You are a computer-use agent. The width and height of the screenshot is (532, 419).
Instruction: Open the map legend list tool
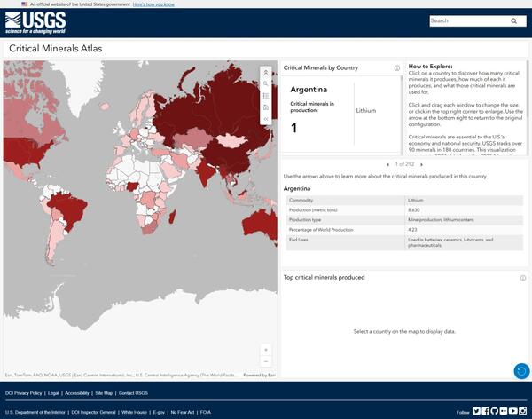pyautogui.click(x=266, y=96)
